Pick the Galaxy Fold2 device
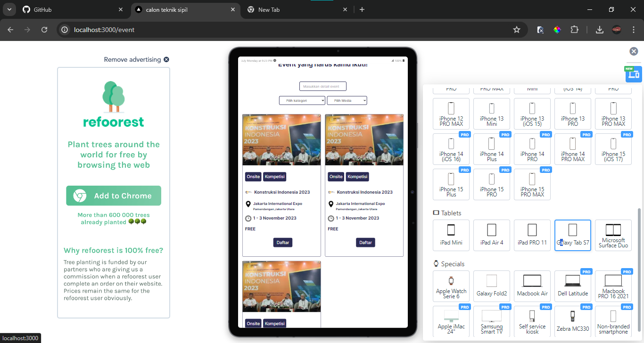The width and height of the screenshot is (644, 343). [492, 286]
